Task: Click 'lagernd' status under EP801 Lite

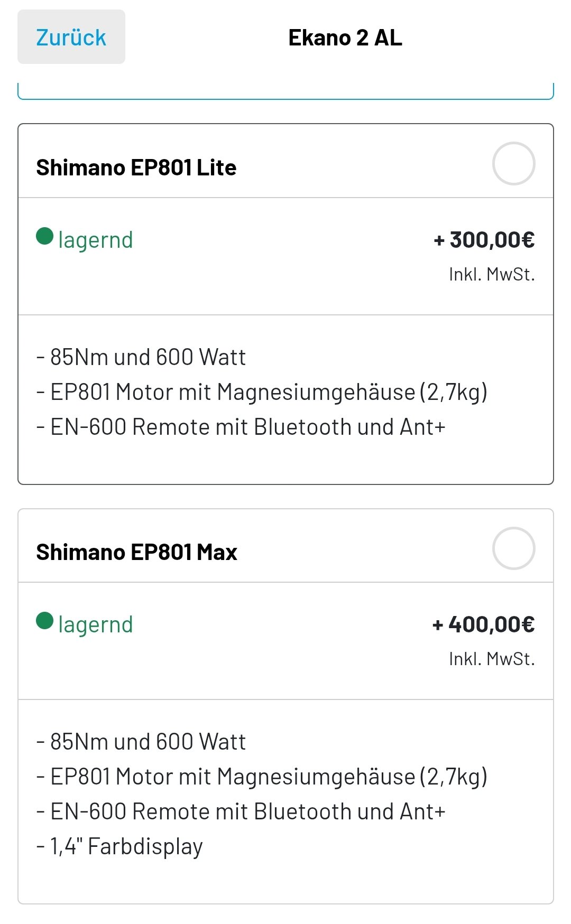Action: click(95, 240)
